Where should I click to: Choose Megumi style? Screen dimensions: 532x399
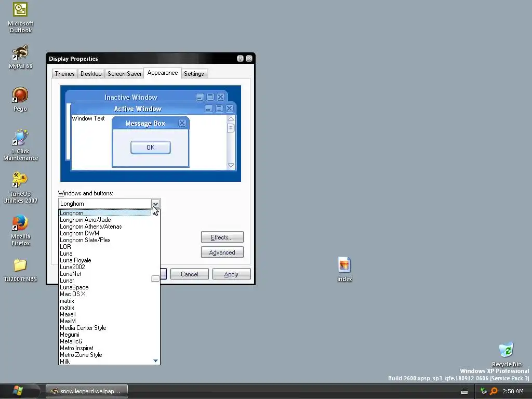point(105,335)
